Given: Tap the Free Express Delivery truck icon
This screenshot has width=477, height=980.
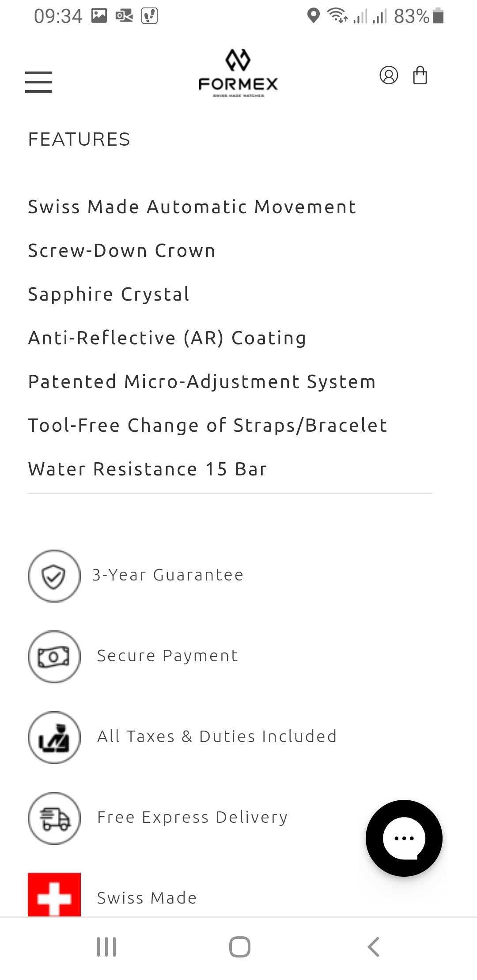Looking at the screenshot, I should coord(54,818).
